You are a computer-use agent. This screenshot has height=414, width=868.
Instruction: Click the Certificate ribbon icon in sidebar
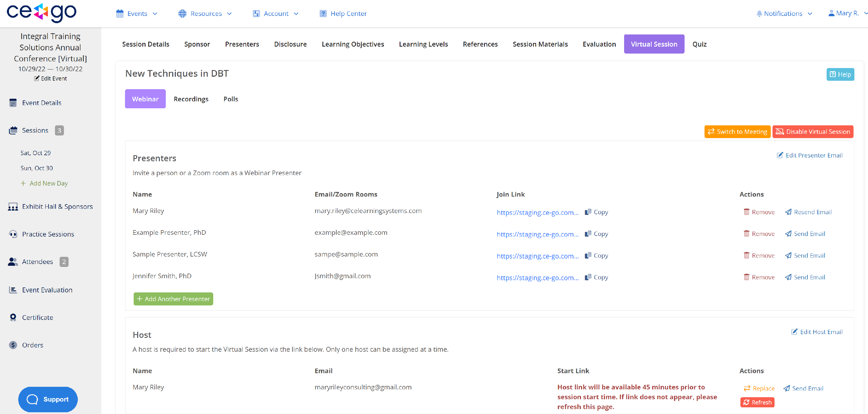click(x=13, y=317)
